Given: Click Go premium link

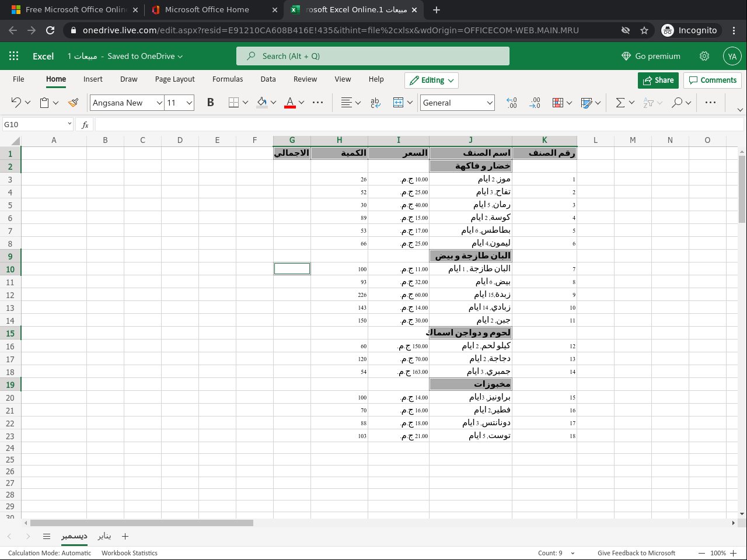Looking at the screenshot, I should click(x=651, y=56).
